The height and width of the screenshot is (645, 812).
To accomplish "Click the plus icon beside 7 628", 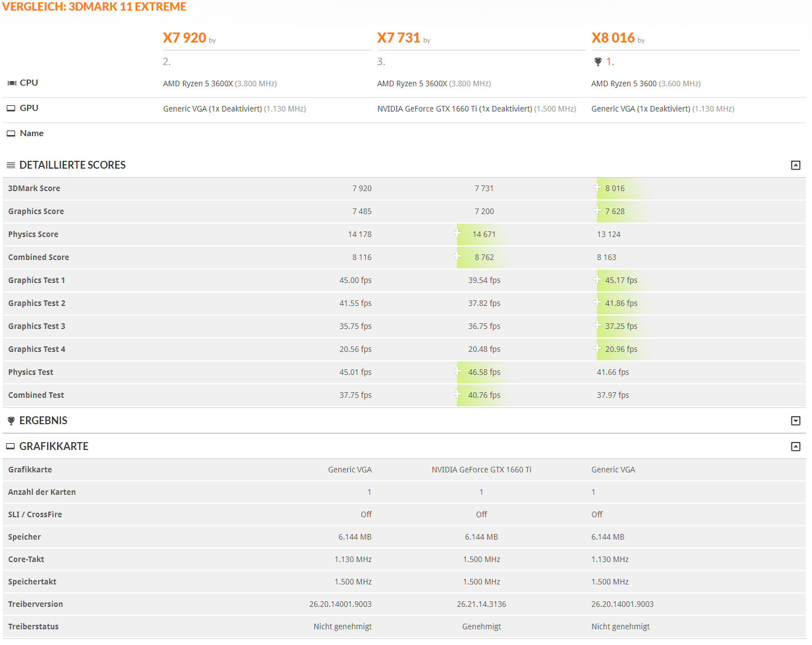I will coord(597,210).
